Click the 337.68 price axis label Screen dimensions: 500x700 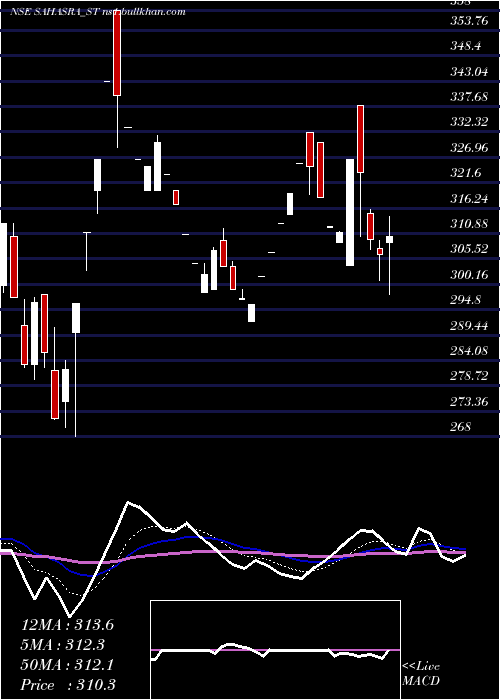click(x=469, y=96)
